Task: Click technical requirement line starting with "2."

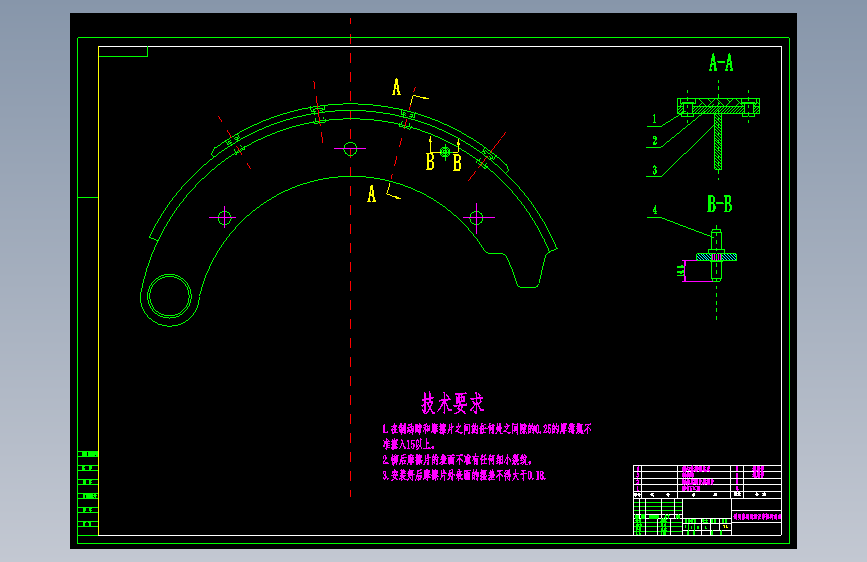Action: click(457, 460)
